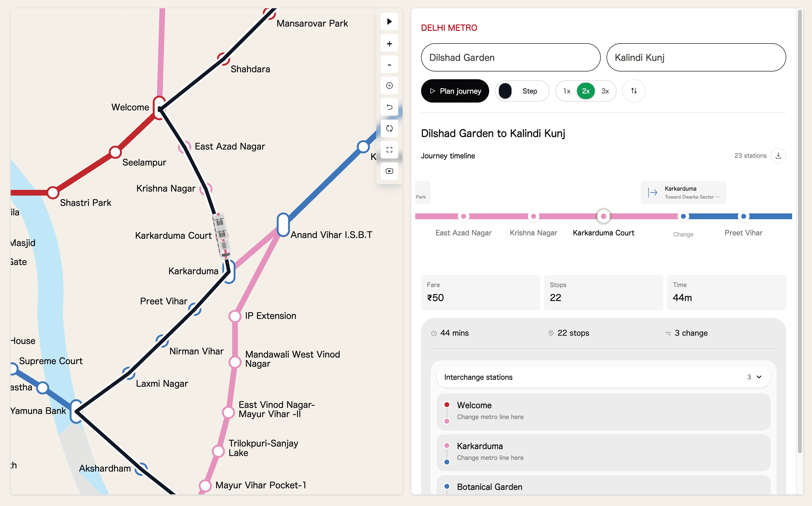812x506 pixels.
Task: Click the East Azad Nagar station on map
Action: [185, 147]
